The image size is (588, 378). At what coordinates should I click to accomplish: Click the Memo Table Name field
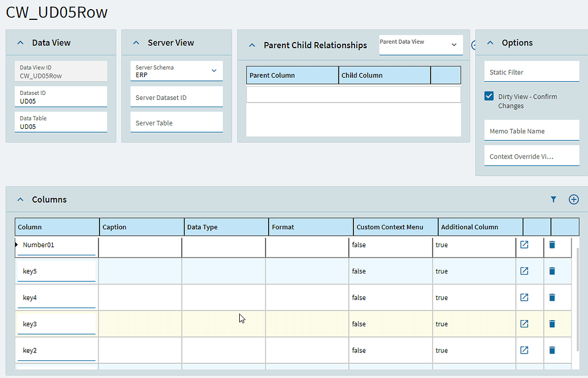(531, 130)
